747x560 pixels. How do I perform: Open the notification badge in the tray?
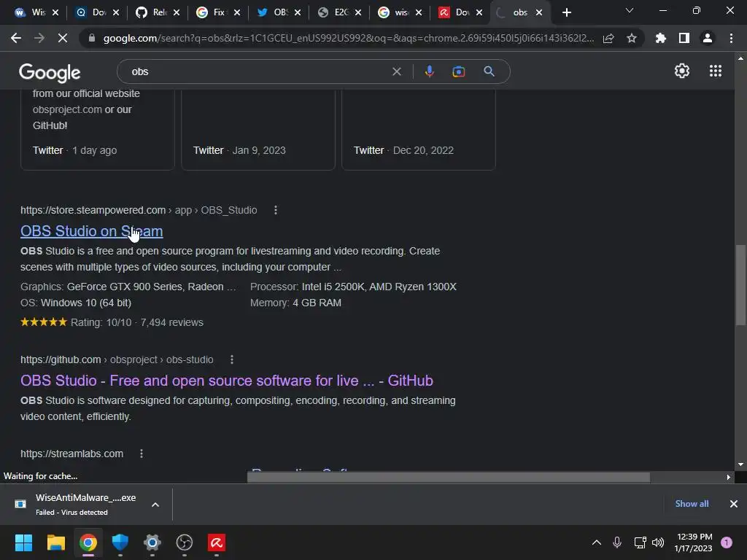click(x=727, y=542)
